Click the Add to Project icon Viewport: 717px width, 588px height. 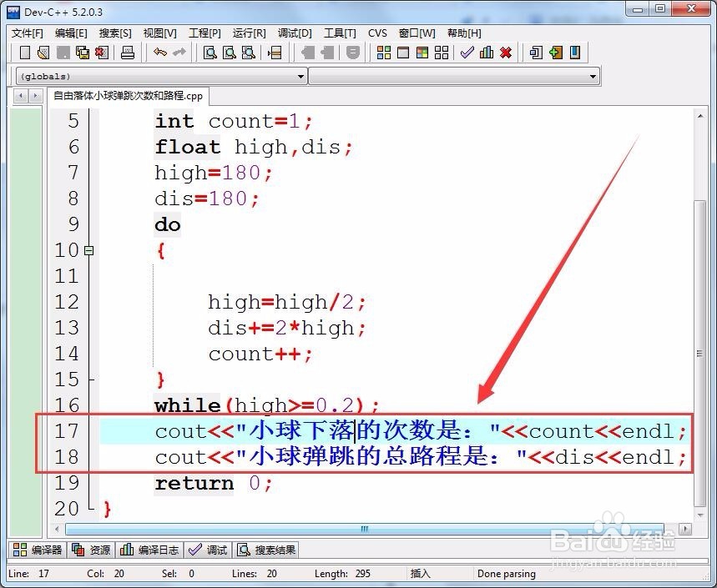(x=556, y=53)
